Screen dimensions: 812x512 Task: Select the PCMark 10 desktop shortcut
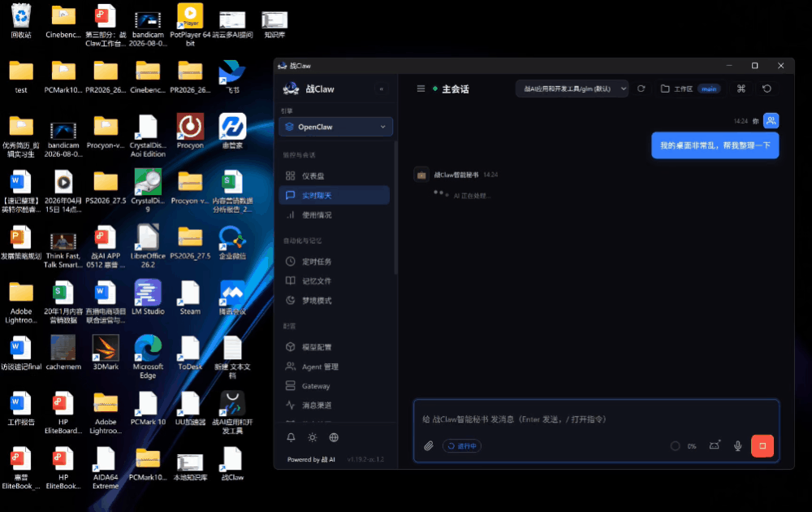(148, 408)
